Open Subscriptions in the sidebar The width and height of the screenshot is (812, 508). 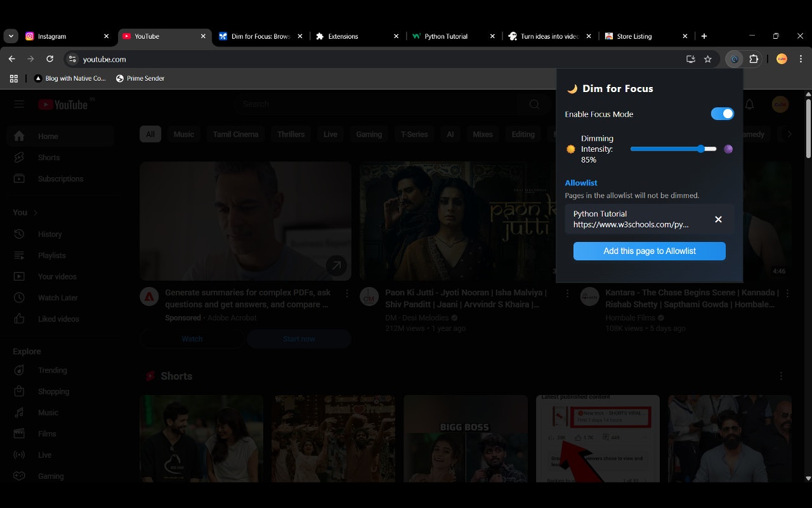coord(61,178)
